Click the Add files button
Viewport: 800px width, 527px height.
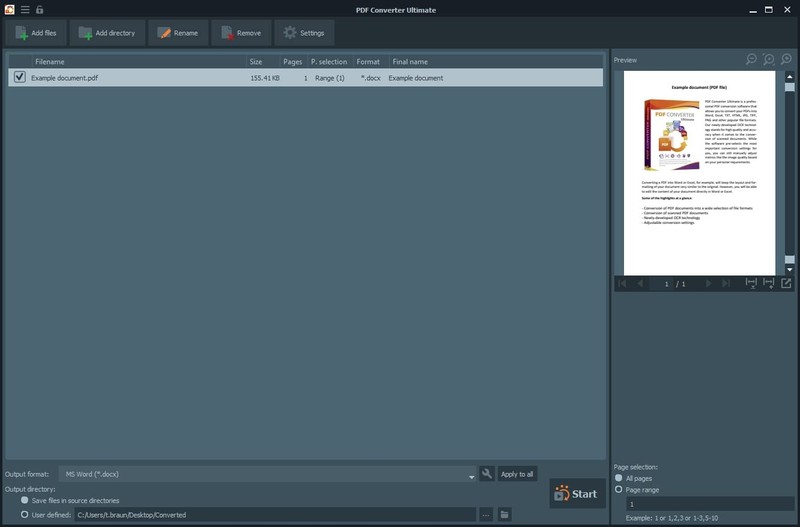point(36,33)
